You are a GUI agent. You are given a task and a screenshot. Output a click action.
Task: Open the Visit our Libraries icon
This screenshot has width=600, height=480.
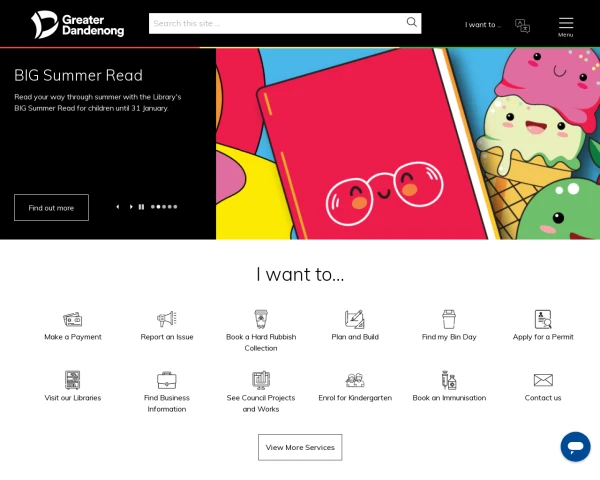73,380
